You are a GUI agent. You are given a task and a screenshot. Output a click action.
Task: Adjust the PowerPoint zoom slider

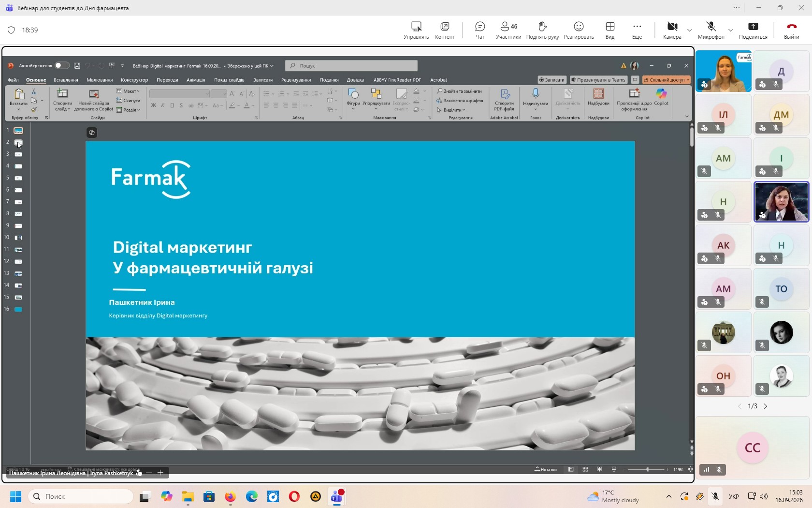point(647,470)
